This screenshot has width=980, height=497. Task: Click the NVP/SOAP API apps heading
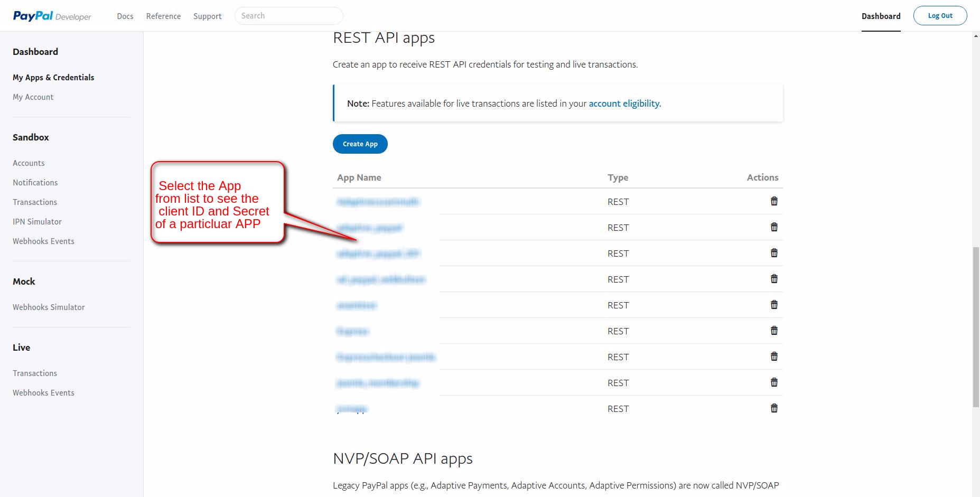[x=403, y=458]
